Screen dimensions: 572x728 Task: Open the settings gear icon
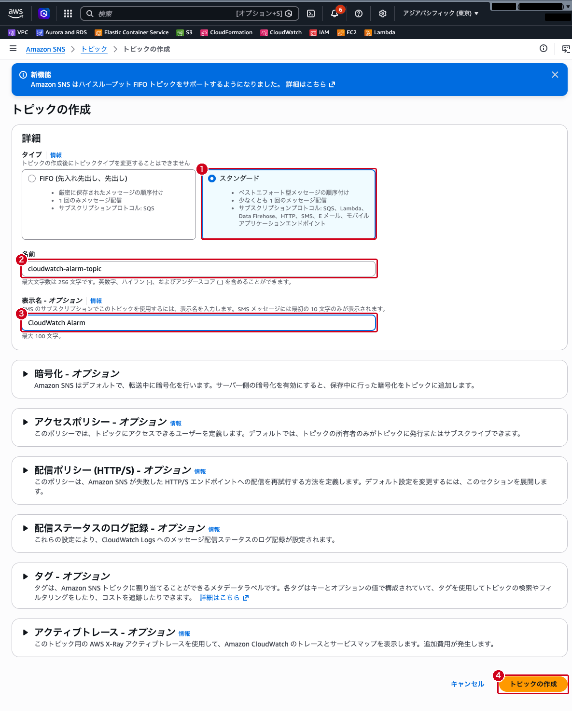(x=383, y=14)
